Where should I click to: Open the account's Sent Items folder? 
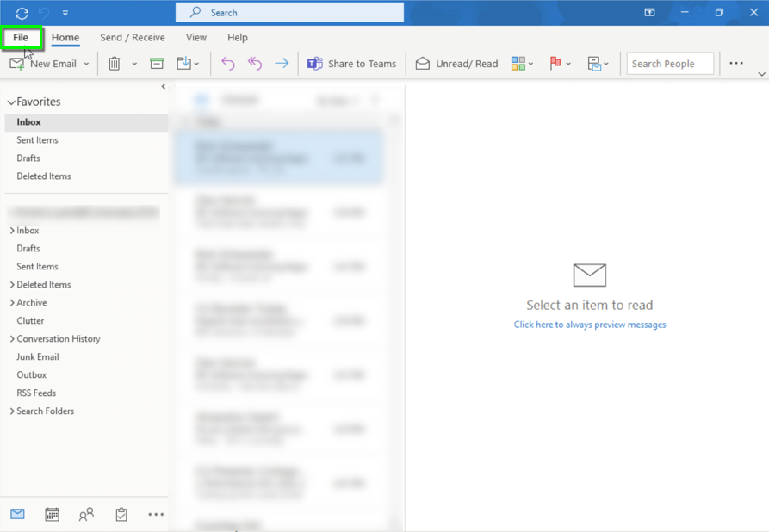37,267
